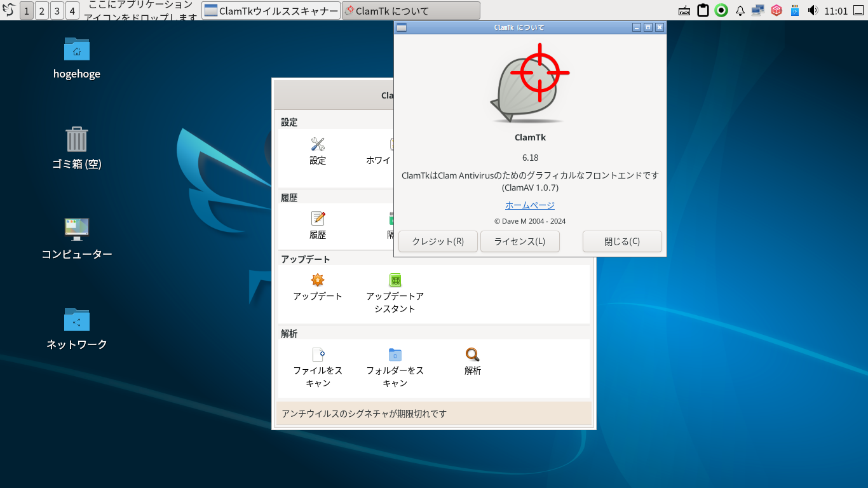
Task: Click the ここにアプリケーションアイコンをドロップします launcher area
Action: pos(141,10)
